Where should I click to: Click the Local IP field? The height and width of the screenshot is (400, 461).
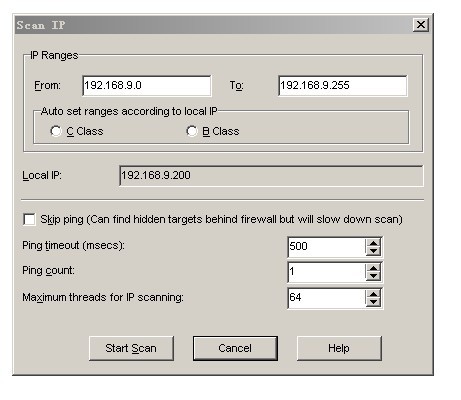271,176
